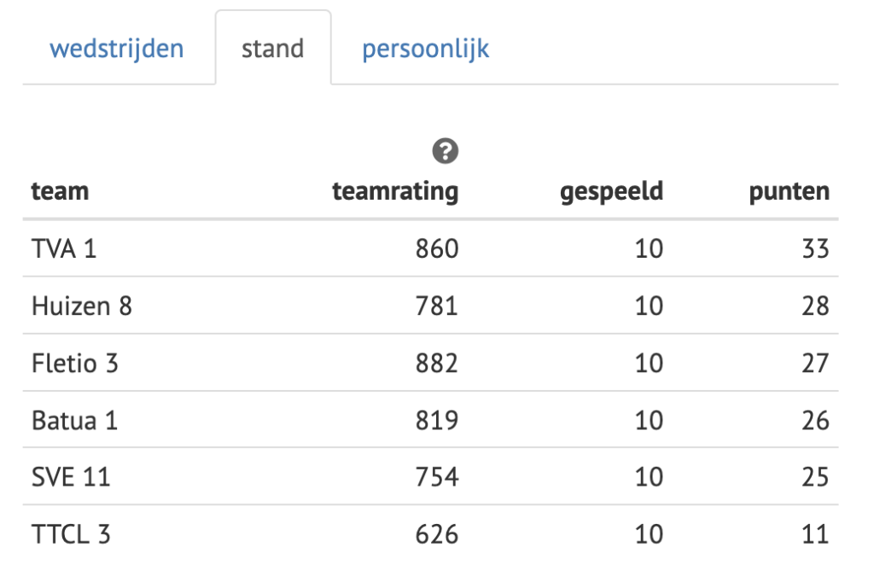Click SVE 11's teamrating value 754
Screen dimensions: 874x588
(x=437, y=476)
